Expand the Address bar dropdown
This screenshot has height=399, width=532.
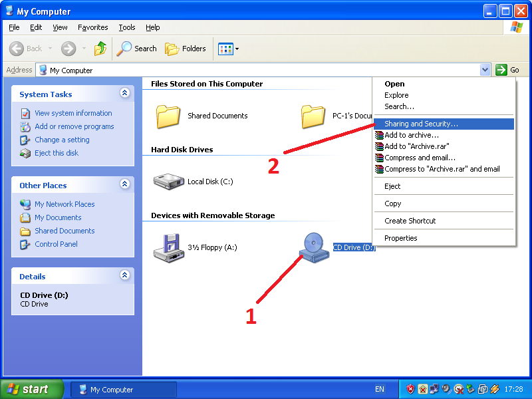coord(485,70)
